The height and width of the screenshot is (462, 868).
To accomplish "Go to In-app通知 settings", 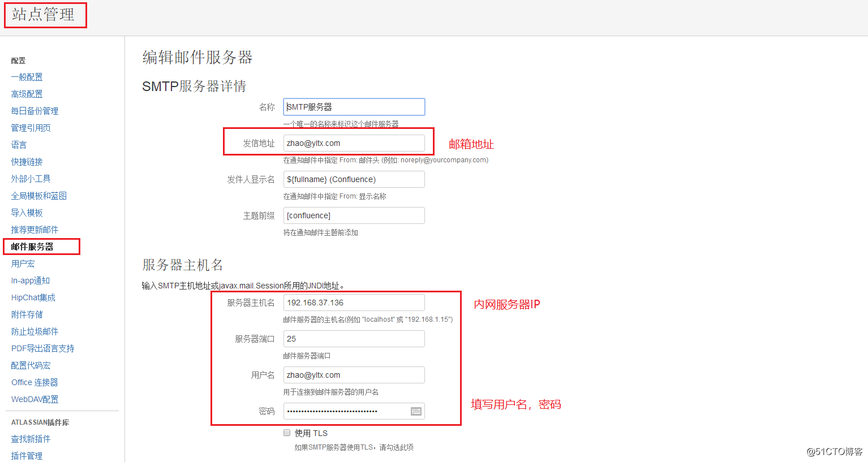I will [31, 280].
